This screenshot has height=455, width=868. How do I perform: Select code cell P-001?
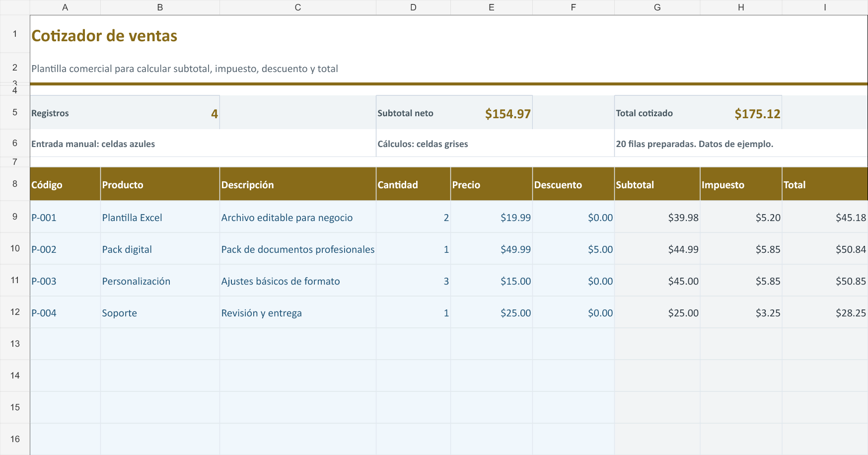pyautogui.click(x=65, y=217)
